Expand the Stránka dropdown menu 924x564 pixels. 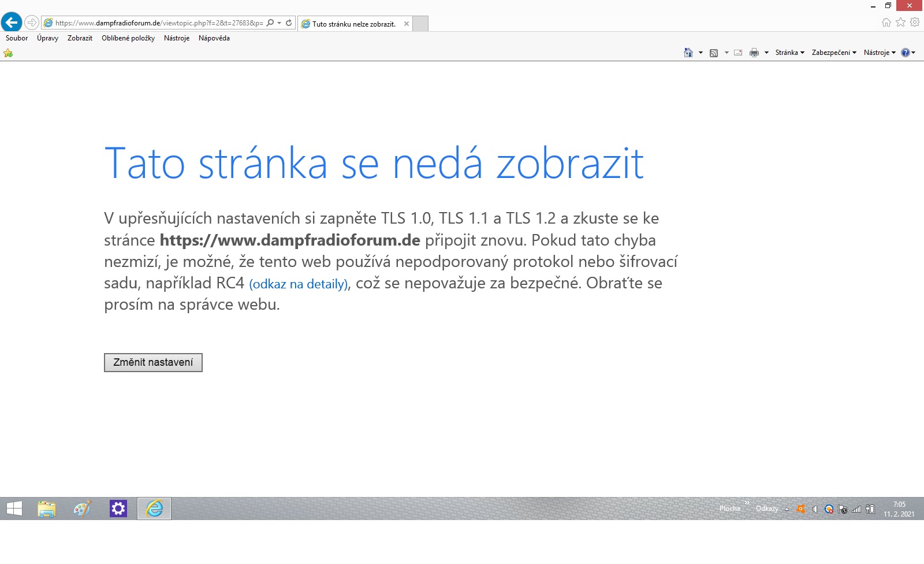[x=789, y=53]
